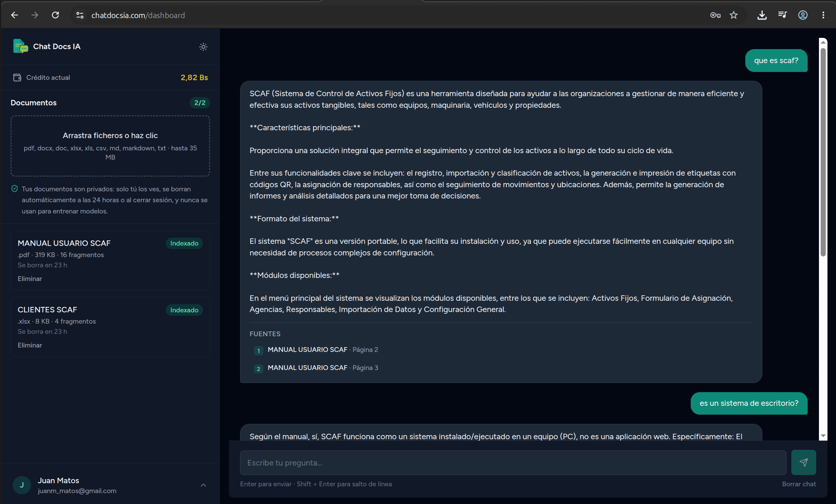Click the Chat Docs IA logo
The image size is (836, 504).
point(20,46)
